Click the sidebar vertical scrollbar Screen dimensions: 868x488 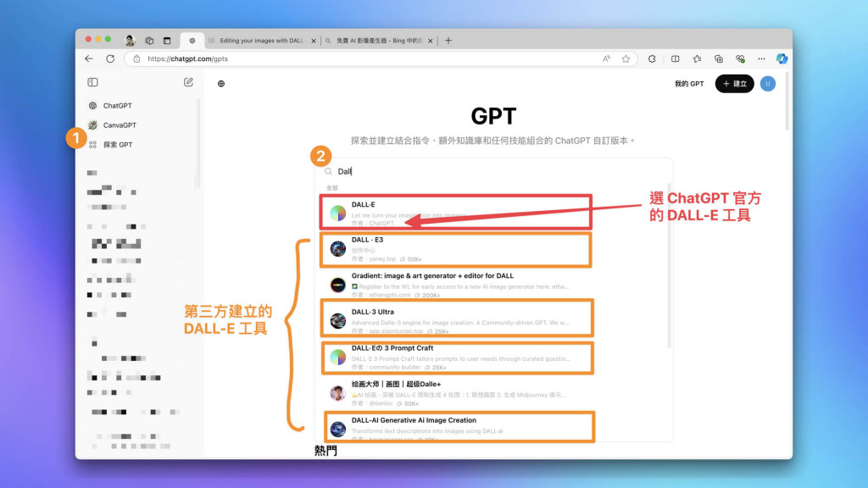coord(198,144)
